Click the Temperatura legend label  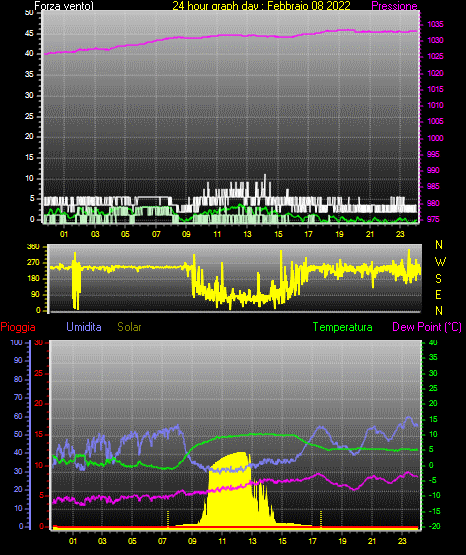pyautogui.click(x=342, y=327)
